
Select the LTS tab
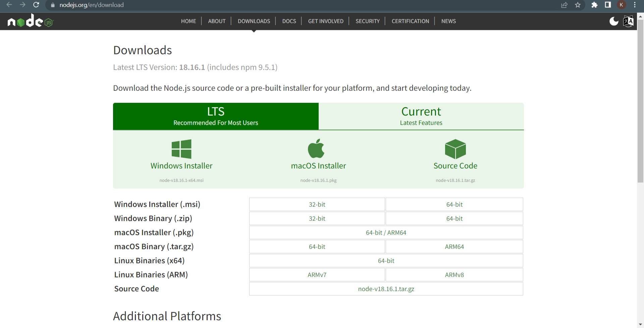(x=216, y=116)
